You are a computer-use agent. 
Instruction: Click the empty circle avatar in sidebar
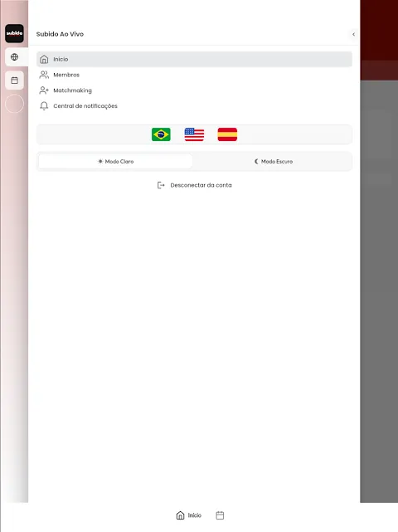[x=14, y=104]
